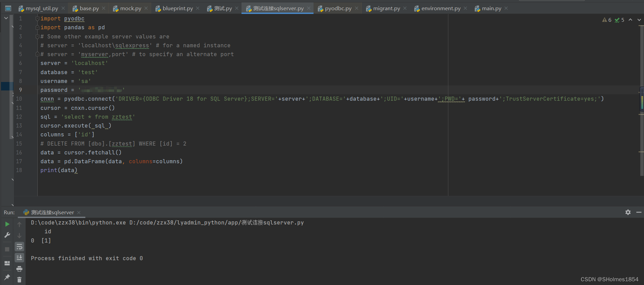Hide the Run panel with the minus icon
The width and height of the screenshot is (644, 285).
tap(639, 212)
